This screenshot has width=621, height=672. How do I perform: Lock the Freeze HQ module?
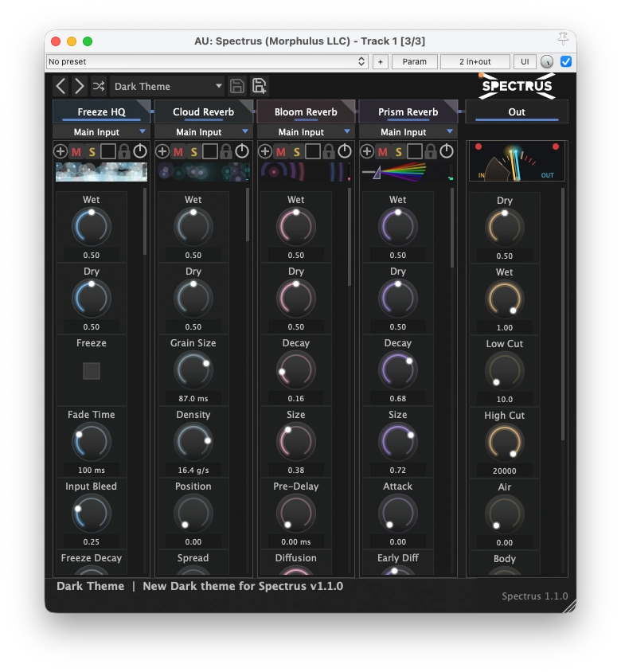(124, 151)
